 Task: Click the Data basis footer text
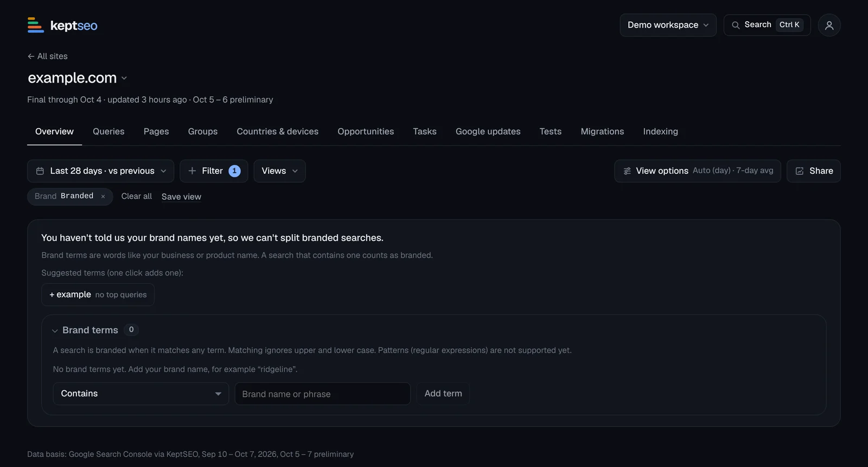coord(190,454)
